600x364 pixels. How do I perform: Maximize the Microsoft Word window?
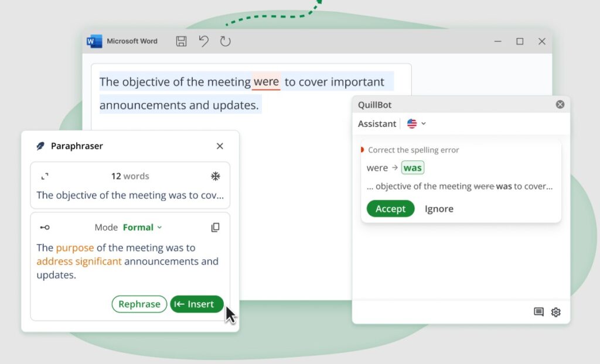pyautogui.click(x=520, y=42)
